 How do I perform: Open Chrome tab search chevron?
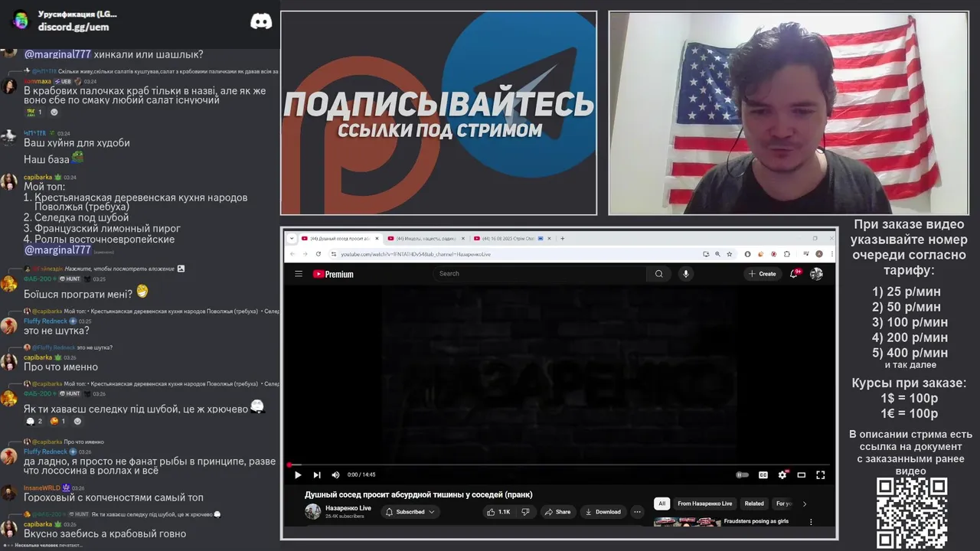coord(292,238)
